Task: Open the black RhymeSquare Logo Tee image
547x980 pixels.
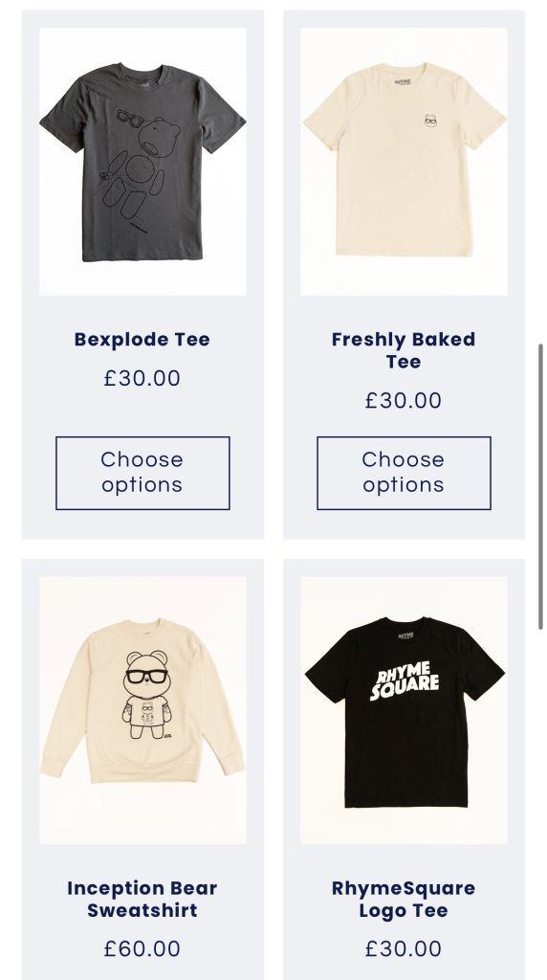Action: (x=404, y=710)
